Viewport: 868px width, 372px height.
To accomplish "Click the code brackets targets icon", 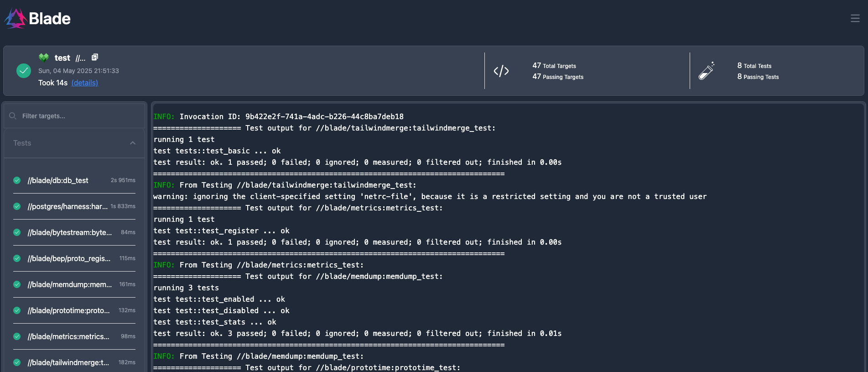I will (x=501, y=71).
